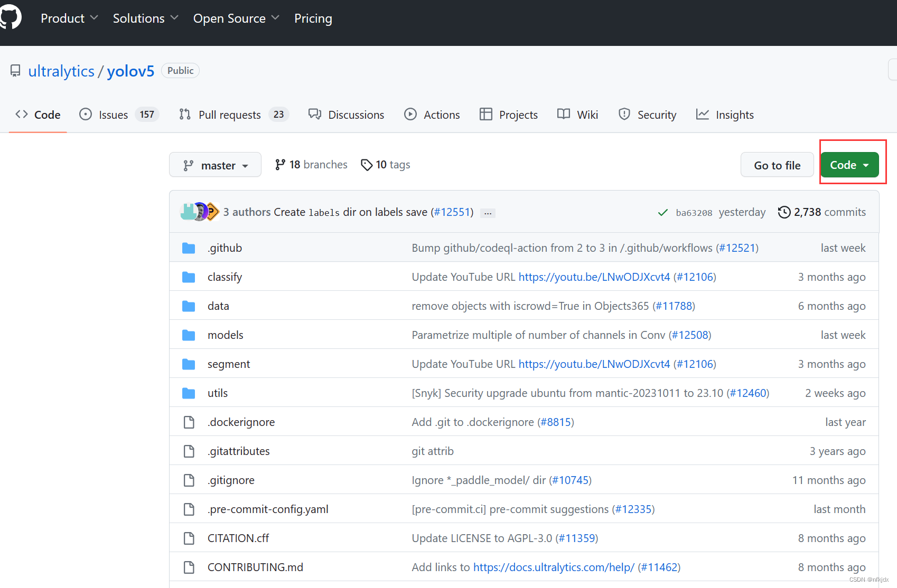
Task: Click the .pre-commit-config.yaml file icon
Action: pos(189,509)
